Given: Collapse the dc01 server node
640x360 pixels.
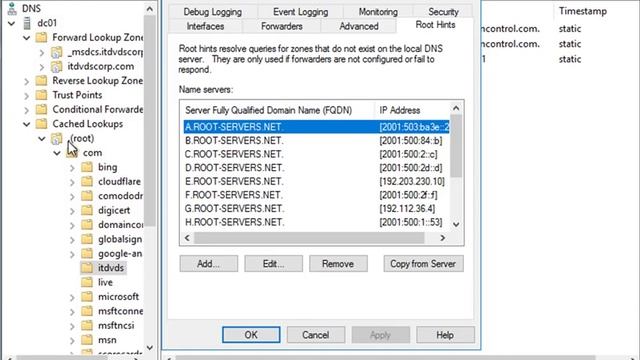Looking at the screenshot, I should coord(11,24).
